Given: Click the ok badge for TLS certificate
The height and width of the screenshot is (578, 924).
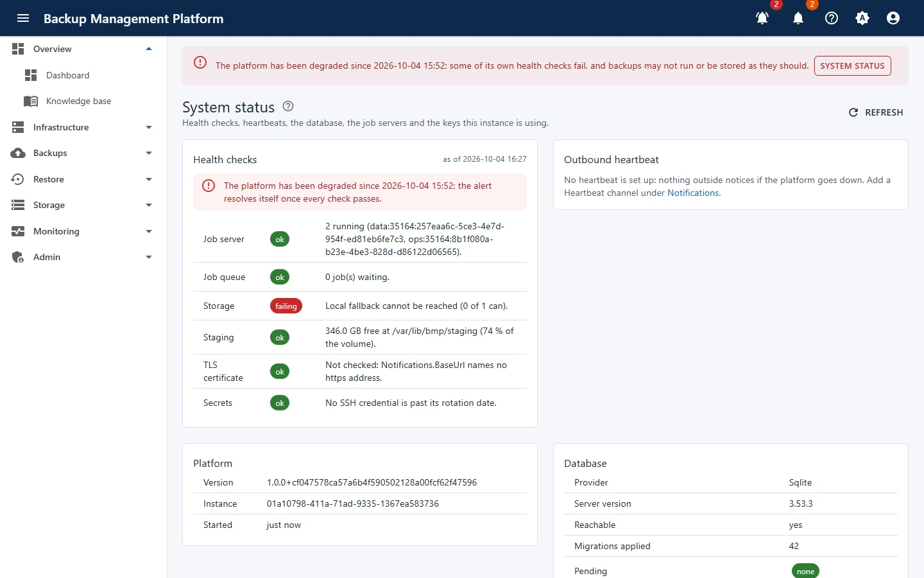Looking at the screenshot, I should (280, 372).
